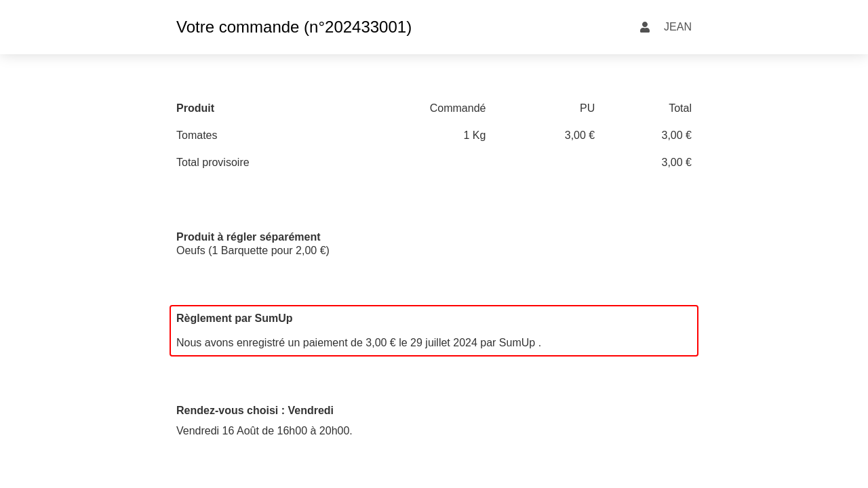Click the order title n°202433001
Screen dimensions: 868x488
(294, 27)
